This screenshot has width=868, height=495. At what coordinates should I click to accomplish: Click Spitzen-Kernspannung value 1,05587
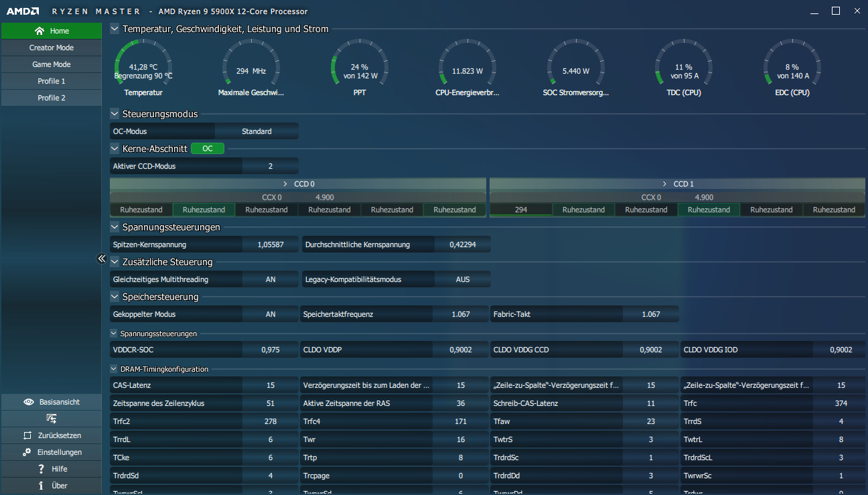coord(271,244)
